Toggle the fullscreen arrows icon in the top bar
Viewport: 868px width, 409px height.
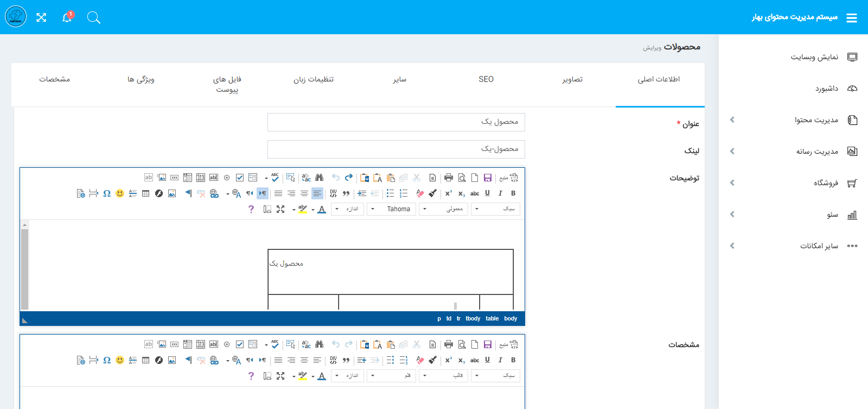[41, 17]
